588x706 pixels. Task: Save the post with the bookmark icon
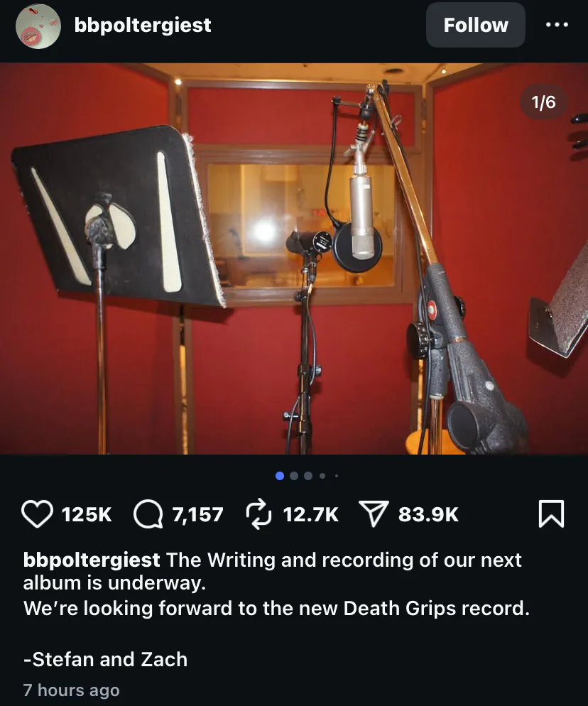point(551,514)
